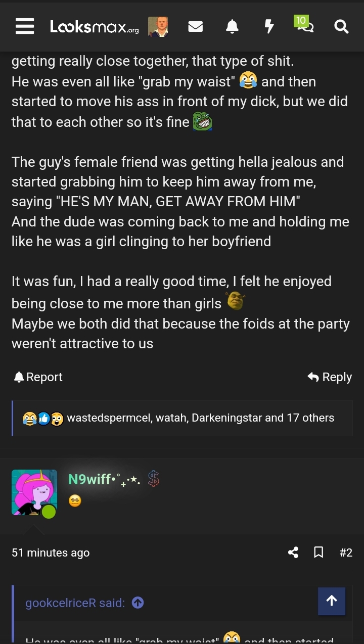Open N9wiff's avatar picture
Image resolution: width=364 pixels, height=644 pixels.
tap(34, 492)
